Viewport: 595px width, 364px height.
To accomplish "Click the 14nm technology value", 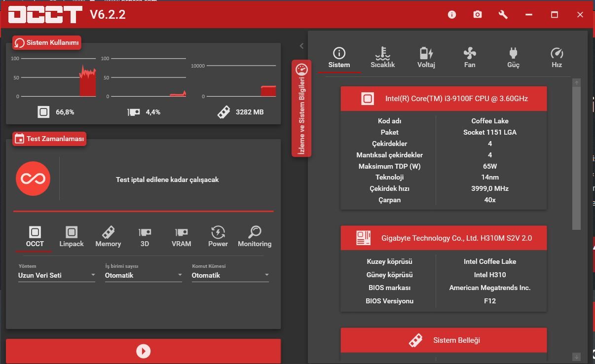I will 490,177.
